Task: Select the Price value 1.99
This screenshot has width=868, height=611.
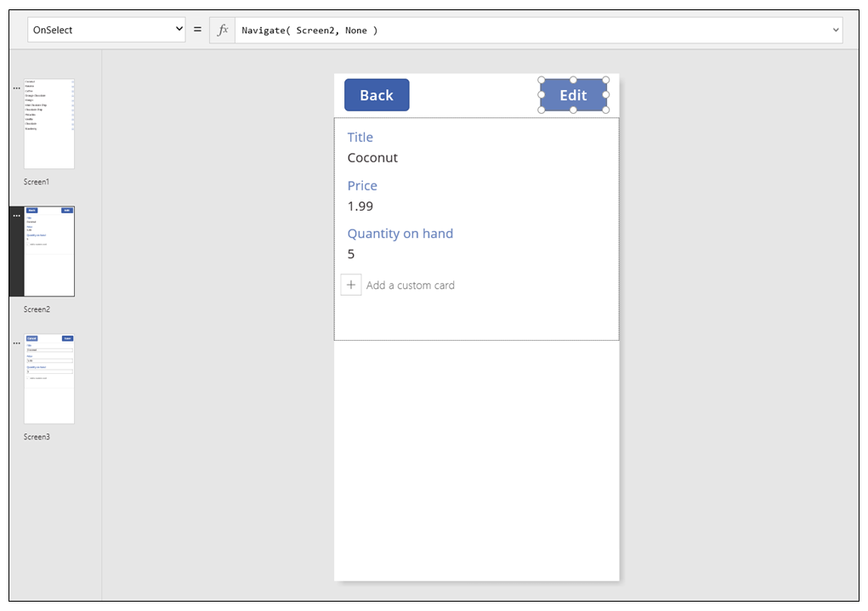Action: tap(360, 206)
